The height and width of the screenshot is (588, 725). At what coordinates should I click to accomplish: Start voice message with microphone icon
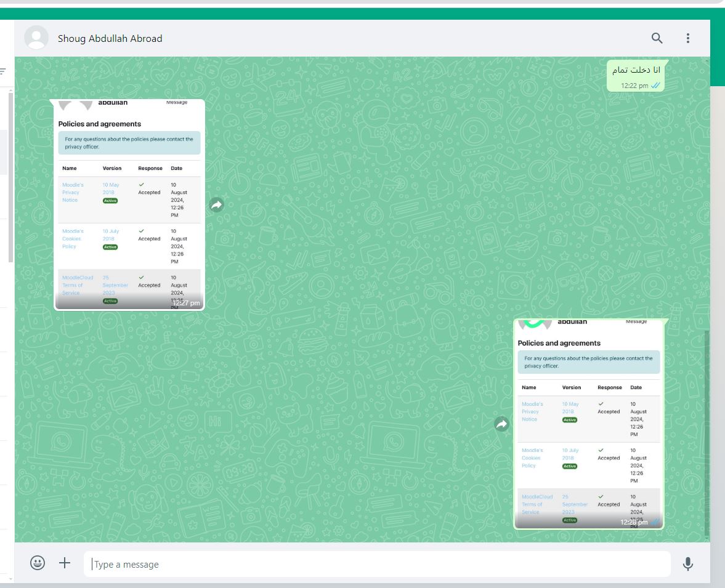687,563
